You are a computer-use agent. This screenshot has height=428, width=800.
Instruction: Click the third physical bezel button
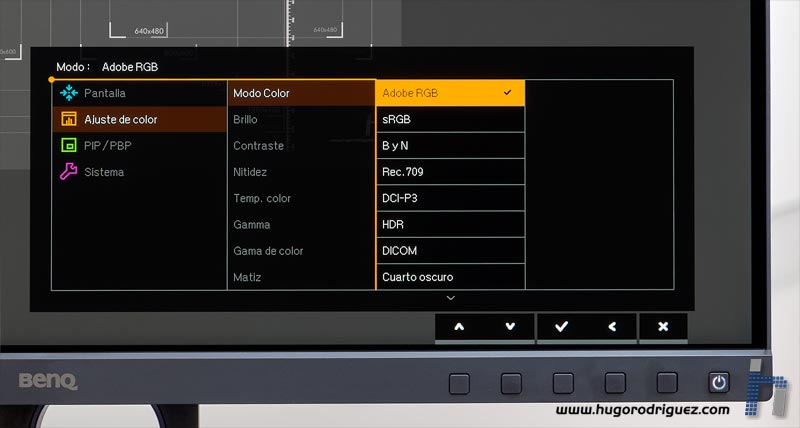tap(563, 383)
